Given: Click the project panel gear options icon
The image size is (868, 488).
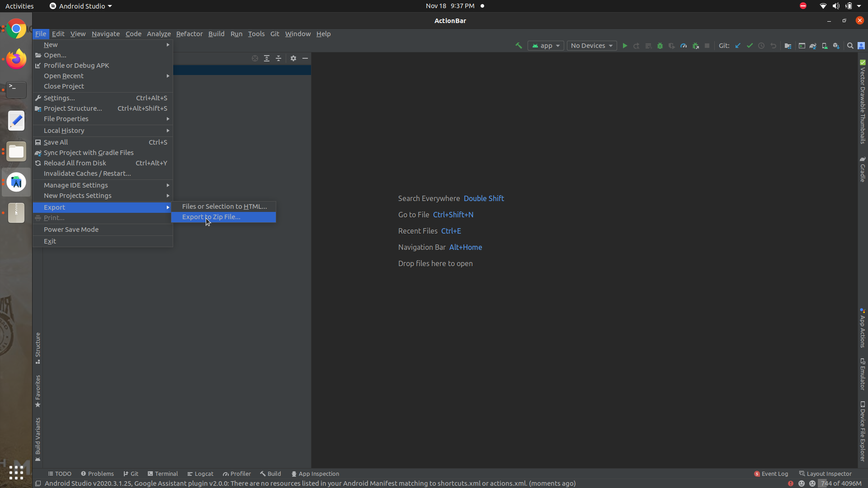Looking at the screenshot, I should point(293,58).
